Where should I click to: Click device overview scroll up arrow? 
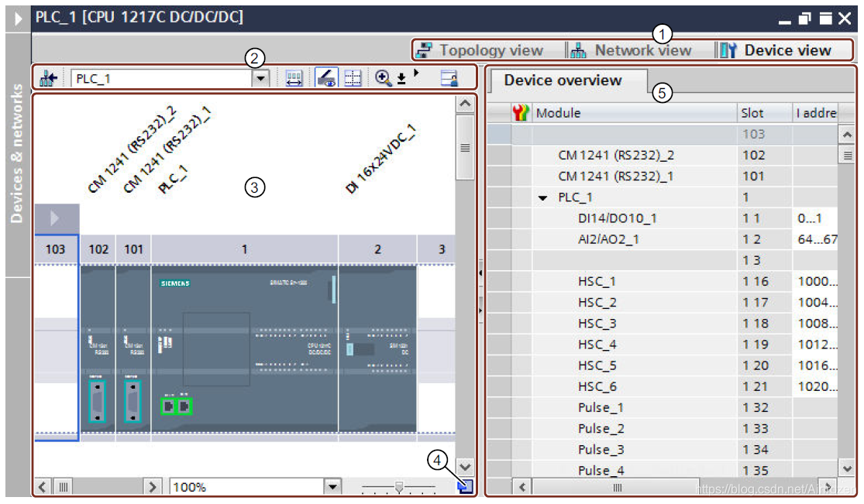tap(847, 135)
